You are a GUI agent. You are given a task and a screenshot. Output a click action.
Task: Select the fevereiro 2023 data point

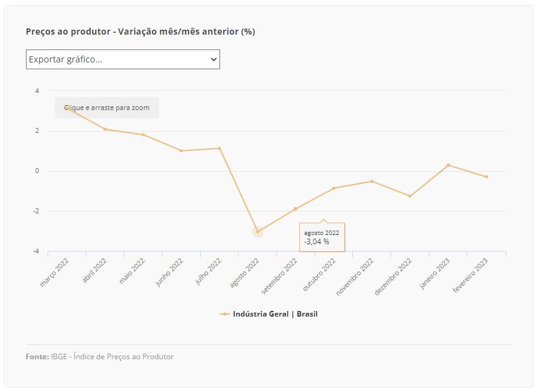point(486,177)
